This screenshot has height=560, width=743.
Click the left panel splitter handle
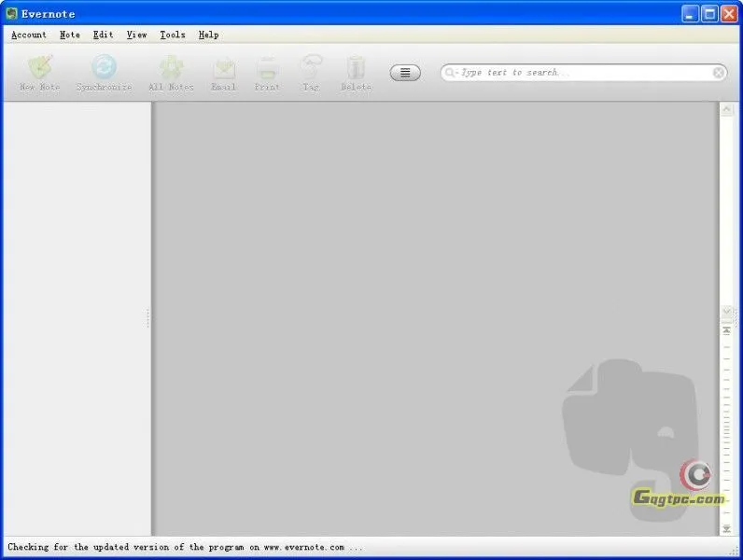click(x=147, y=318)
